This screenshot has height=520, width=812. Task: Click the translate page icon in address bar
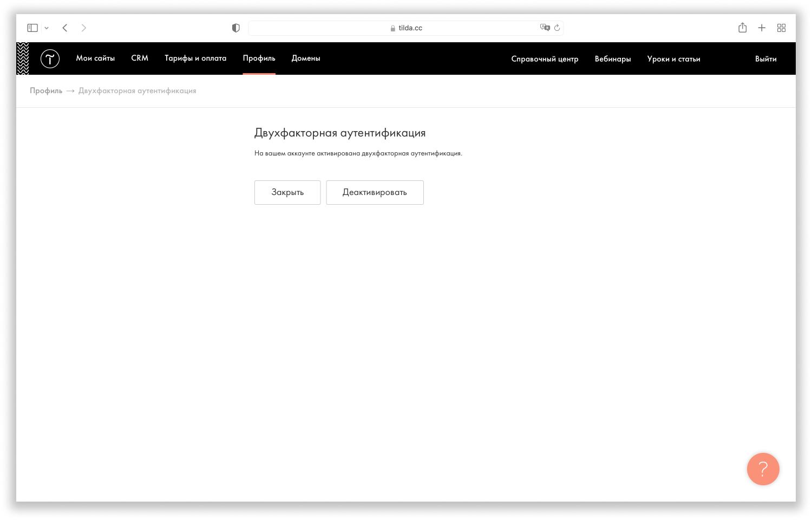[x=545, y=28]
